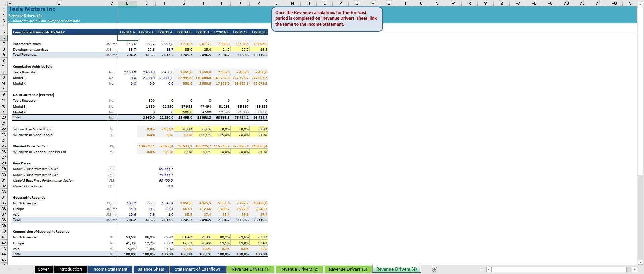The image size is (644, 274).
Task: Click the sheet tab scroll-left arrow
Action: [10, 269]
